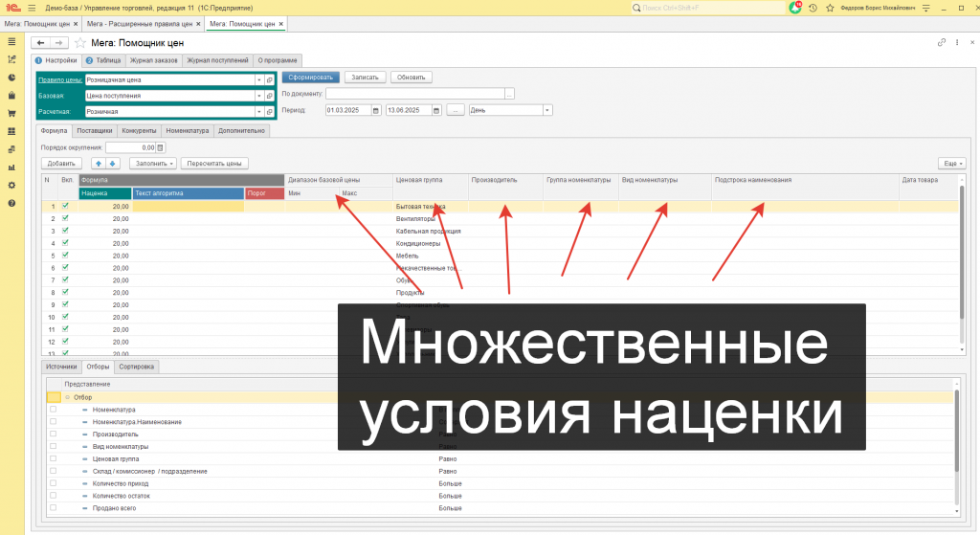Open the sections panel menu icon in sidebar

click(11, 41)
